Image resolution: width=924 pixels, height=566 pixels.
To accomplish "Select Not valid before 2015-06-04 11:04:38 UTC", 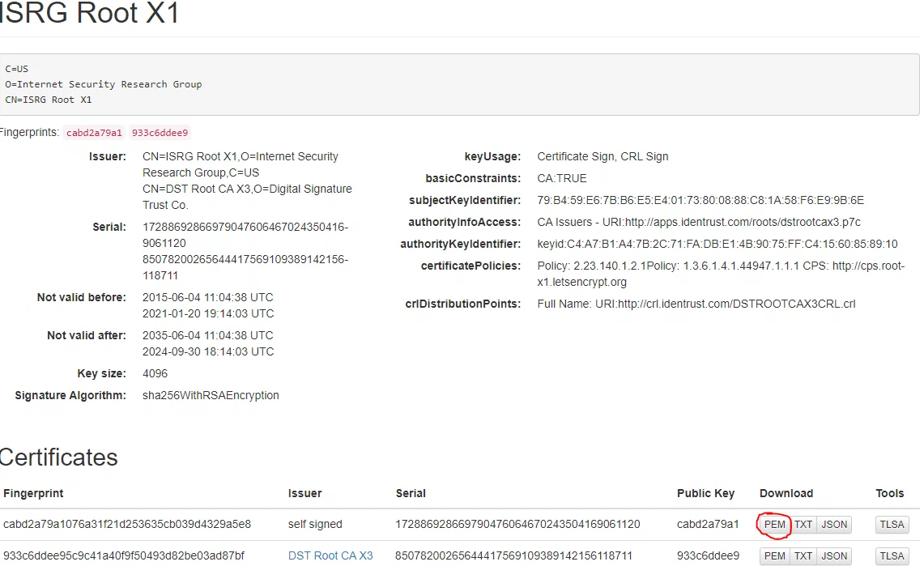I will [x=207, y=297].
